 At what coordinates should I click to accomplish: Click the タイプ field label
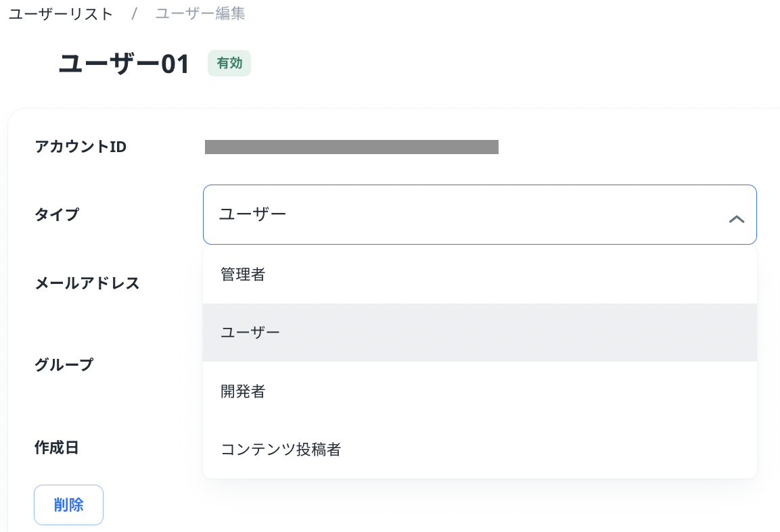coord(57,214)
